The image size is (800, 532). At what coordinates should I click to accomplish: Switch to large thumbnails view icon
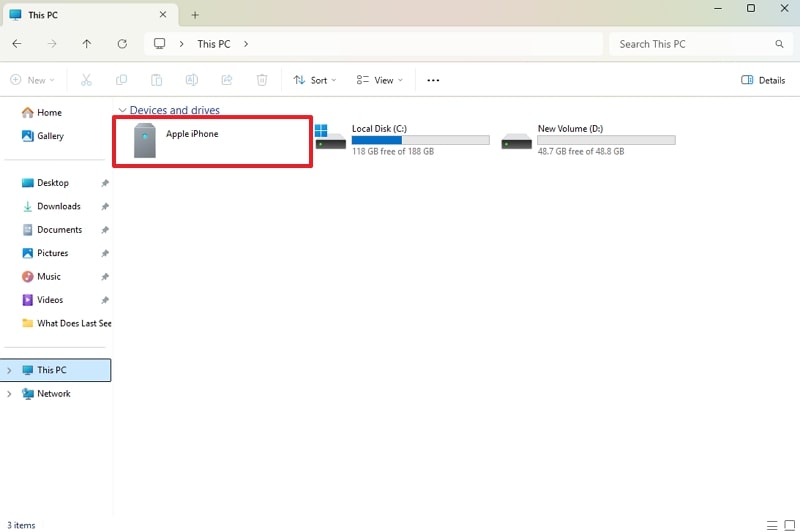click(x=789, y=525)
